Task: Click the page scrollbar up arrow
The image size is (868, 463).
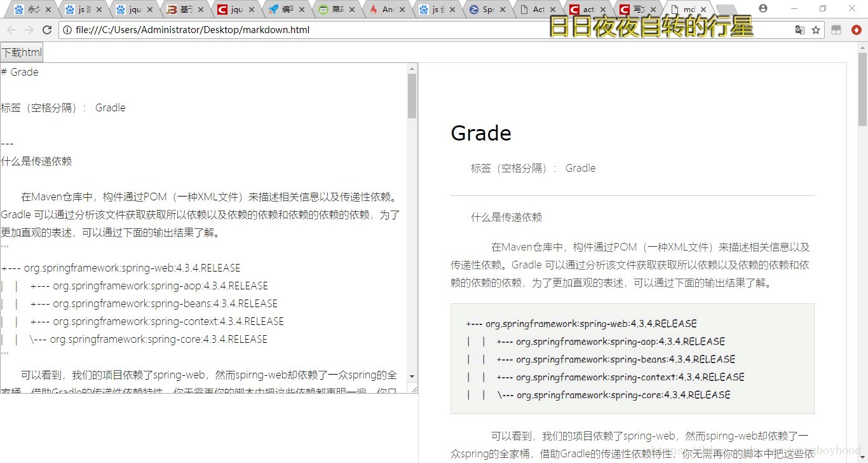Action: (862, 46)
